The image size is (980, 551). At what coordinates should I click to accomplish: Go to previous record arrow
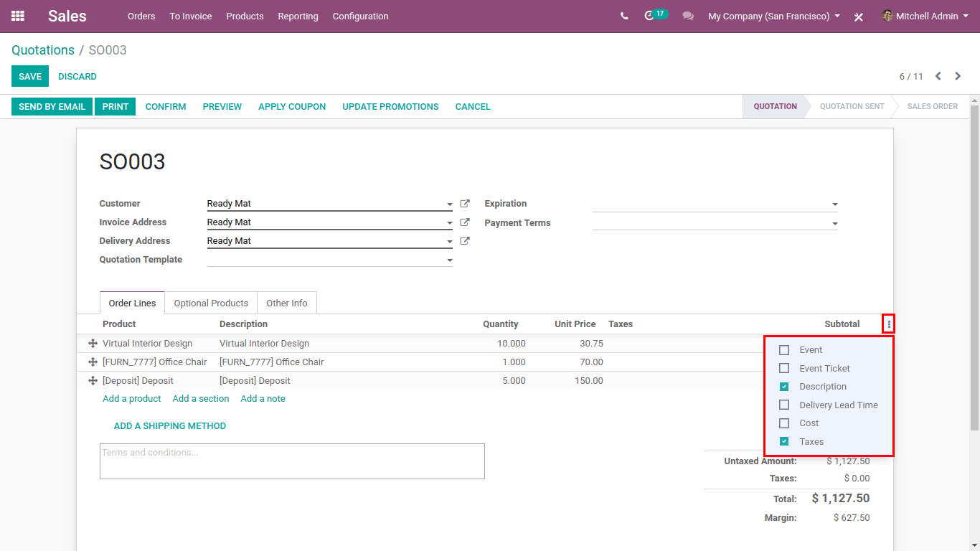938,76
